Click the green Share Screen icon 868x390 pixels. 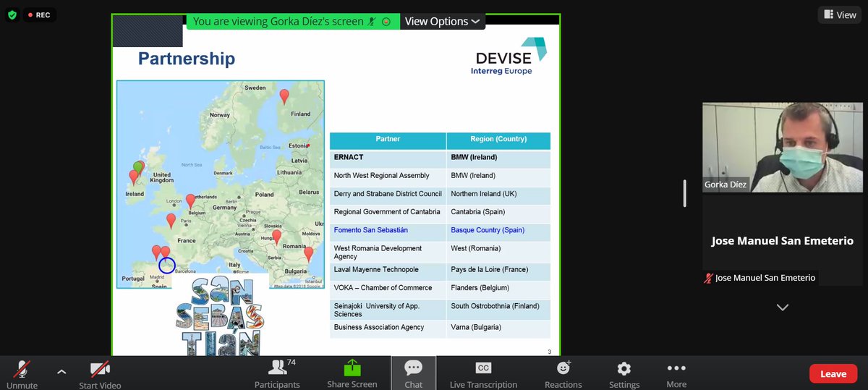(x=352, y=368)
